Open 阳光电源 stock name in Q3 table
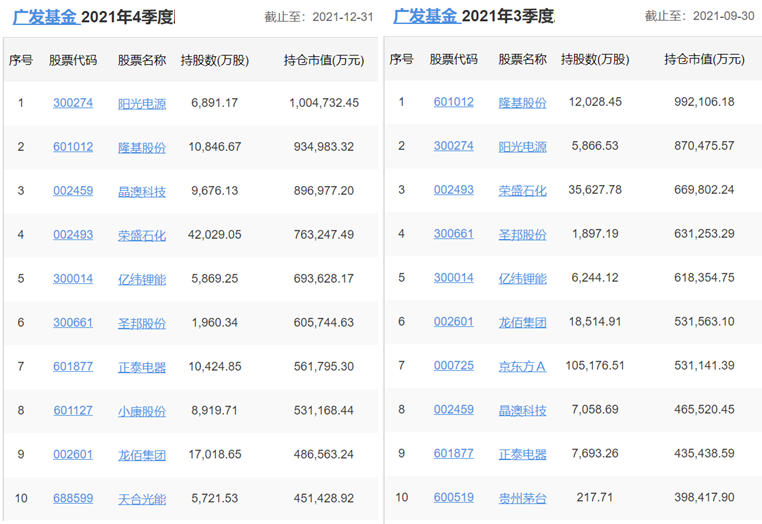The height and width of the screenshot is (524, 762). coord(522,146)
